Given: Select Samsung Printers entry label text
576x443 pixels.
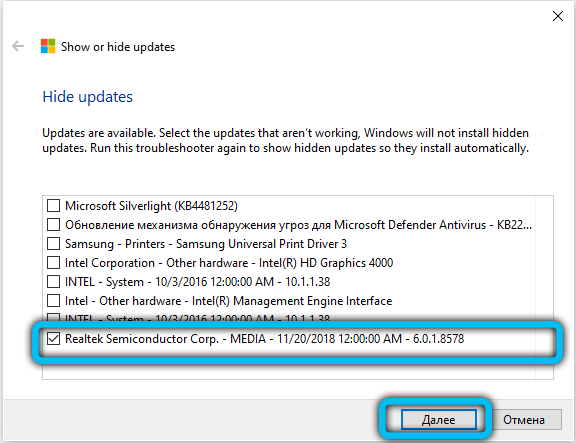Looking at the screenshot, I should [206, 244].
